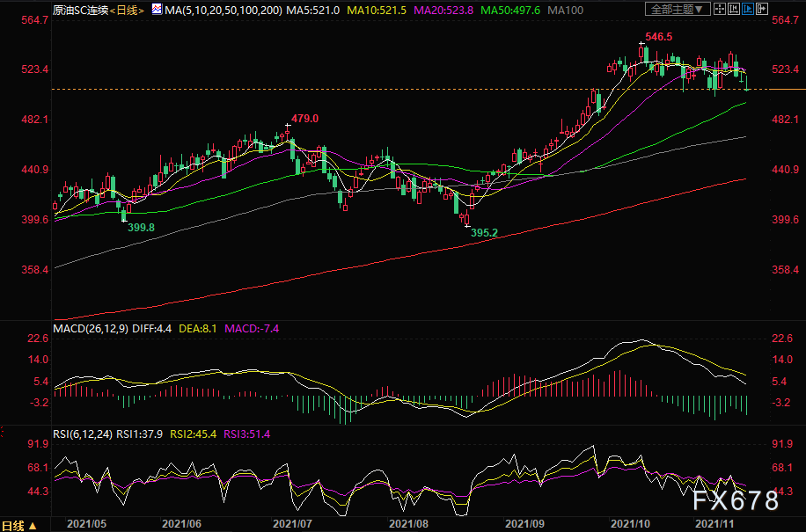Click the 2021/05 date on time axis

click(87, 524)
